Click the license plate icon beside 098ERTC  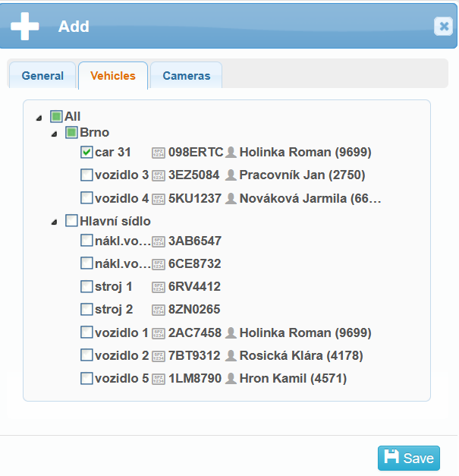tap(159, 153)
